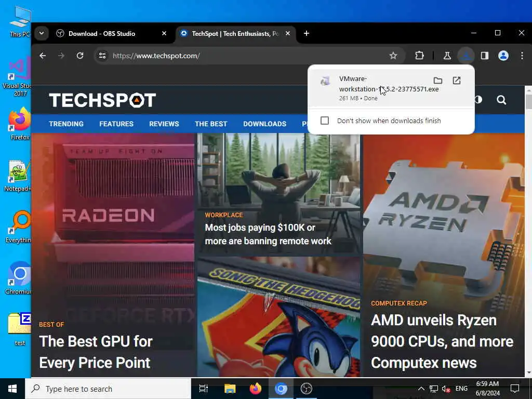
Task: Open the network tray icon
Action: tap(434, 389)
